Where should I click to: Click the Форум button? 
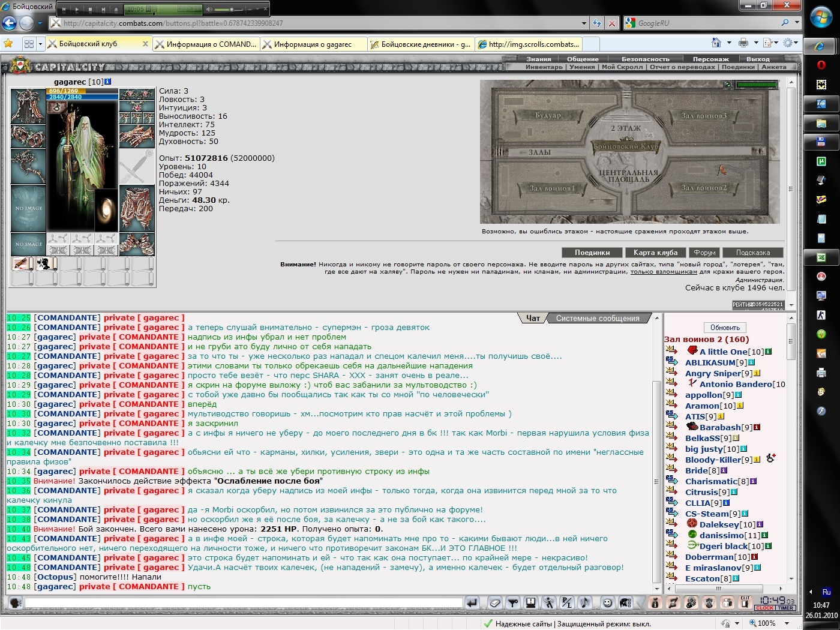704,253
